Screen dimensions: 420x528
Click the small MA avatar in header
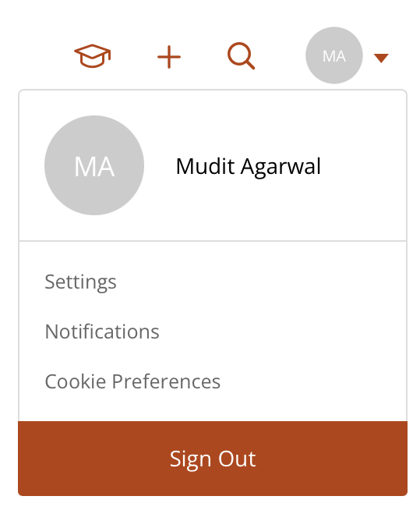[x=334, y=55]
